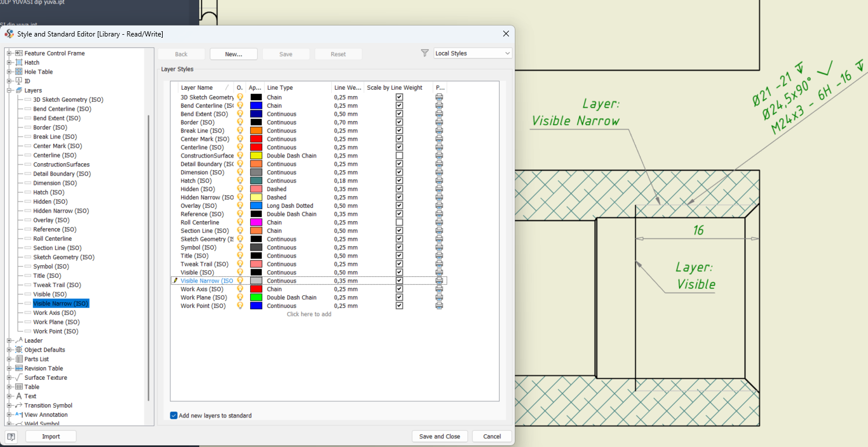
Task: Click 'Click here to add' row
Action: (x=309, y=314)
